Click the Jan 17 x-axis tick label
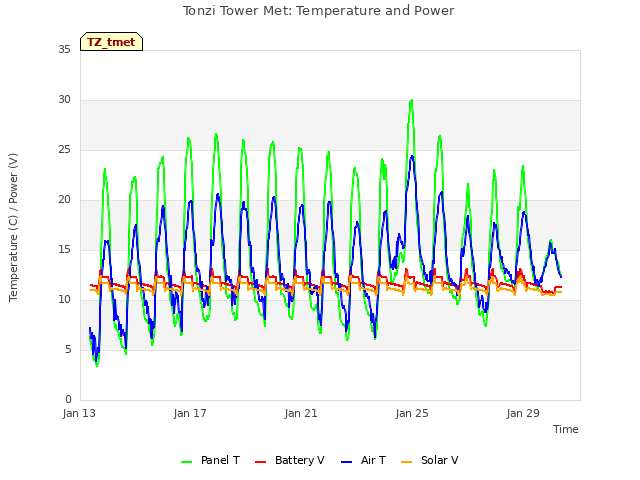Image resolution: width=640 pixels, height=480 pixels. [190, 413]
